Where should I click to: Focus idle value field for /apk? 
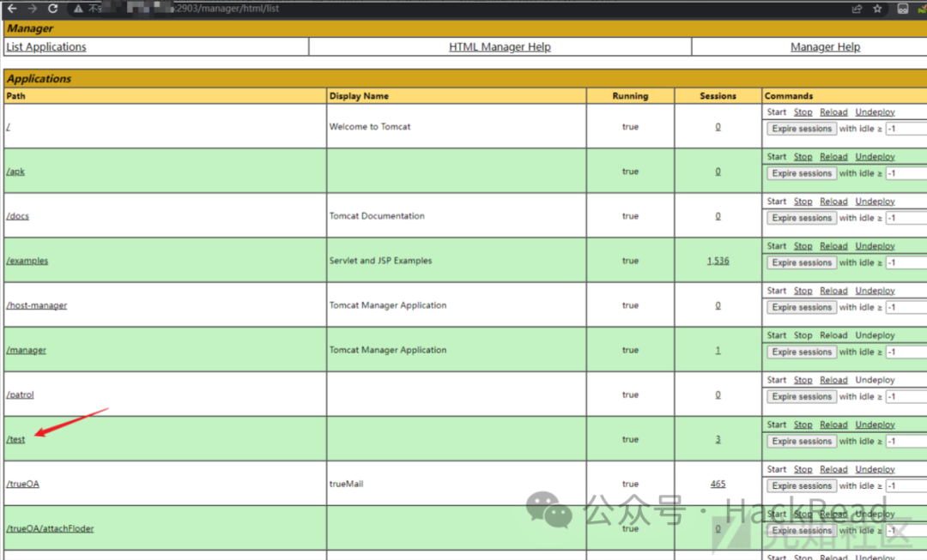click(906, 173)
